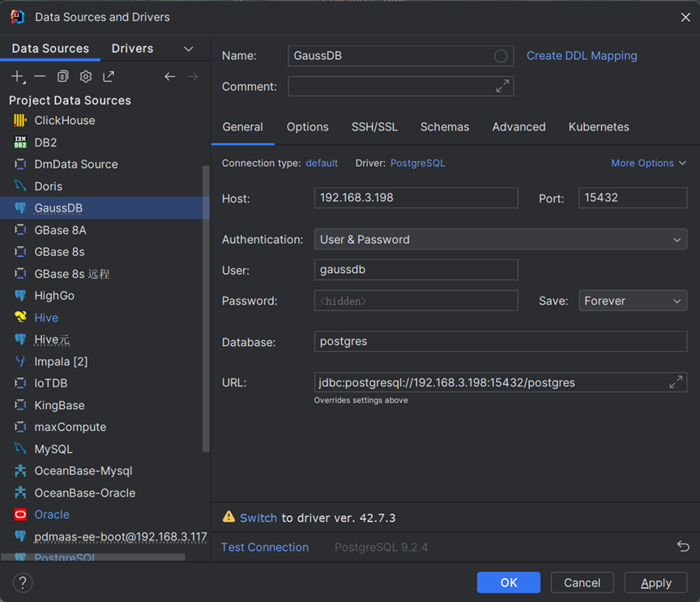Click the Make Global export icon

[109, 76]
